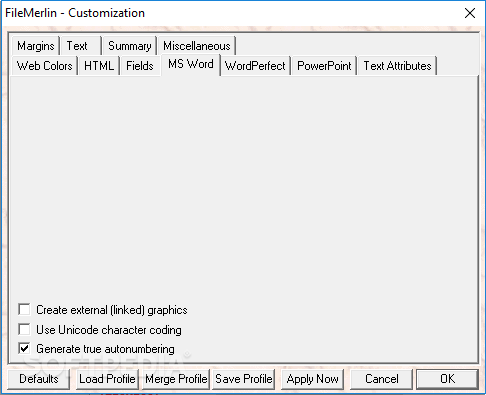The image size is (486, 395).
Task: Click the Merge Profile button
Action: (x=176, y=379)
